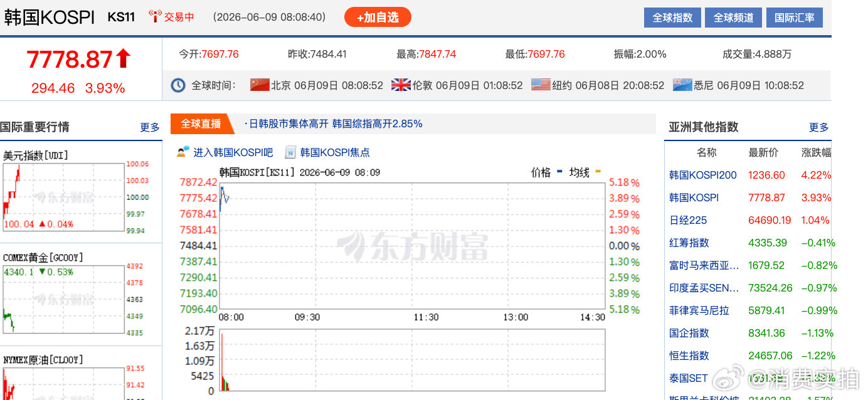Click the 进入韩国KOSPI吧 link
The width and height of the screenshot is (868, 400).
pos(233,152)
